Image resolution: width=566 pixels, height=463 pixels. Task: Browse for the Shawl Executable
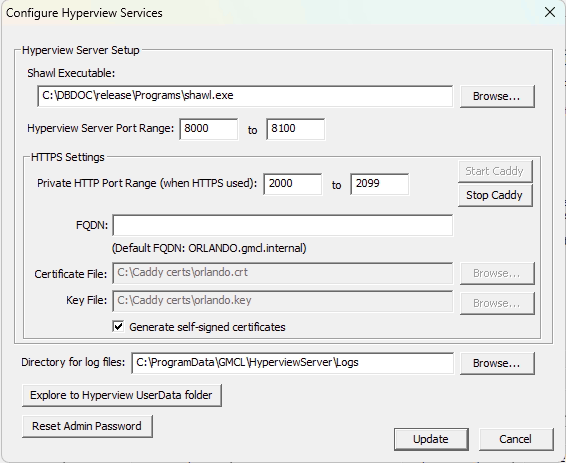pyautogui.click(x=497, y=96)
